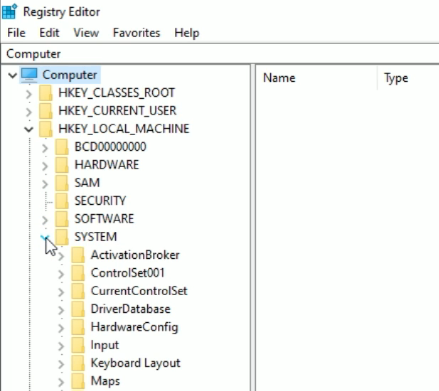Select the ControlSet001 key label
The width and height of the screenshot is (439, 391).
click(x=128, y=273)
